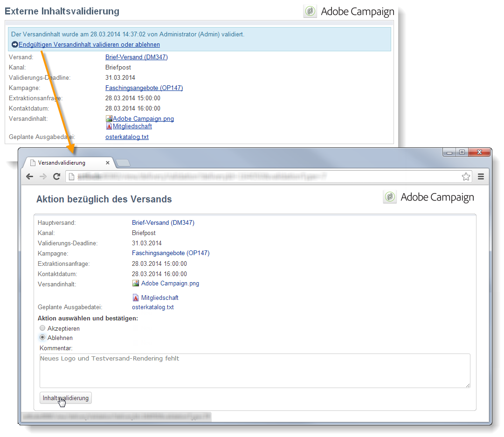Open Adobe Campaign.png link in background page
Screen dimensions: 504x437
pos(143,118)
